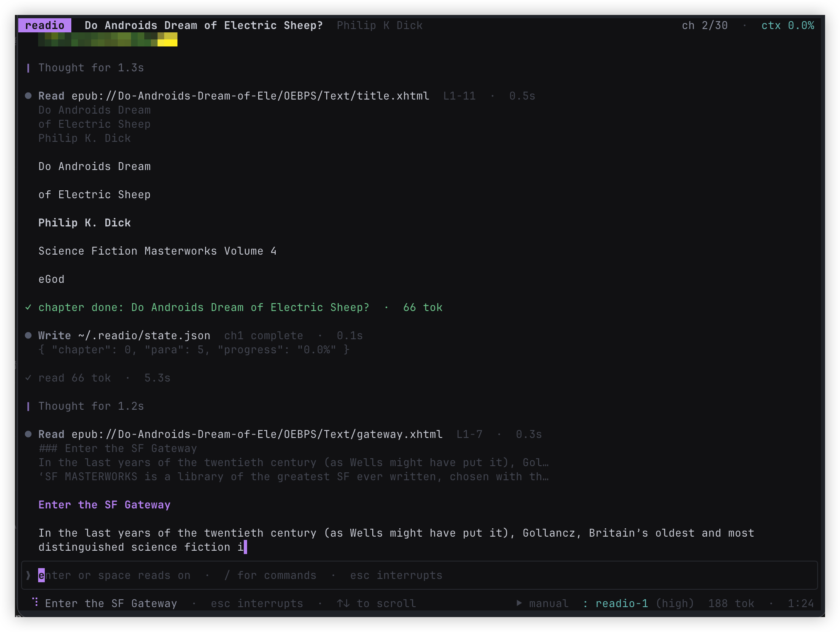The height and width of the screenshot is (632, 840).
Task: Click the readio-1 model name
Action: (x=622, y=603)
